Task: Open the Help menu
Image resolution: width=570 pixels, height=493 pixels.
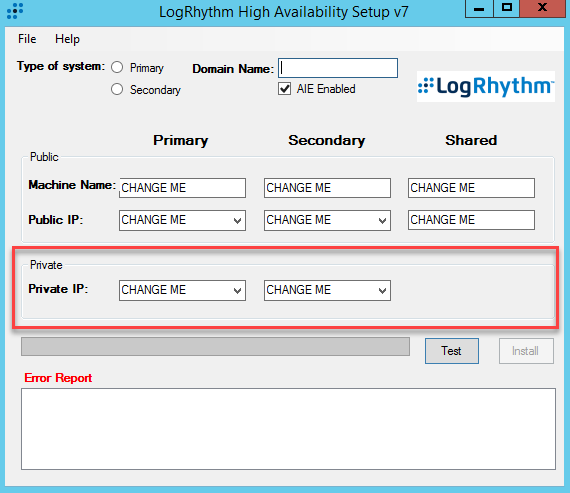Action: (x=67, y=39)
